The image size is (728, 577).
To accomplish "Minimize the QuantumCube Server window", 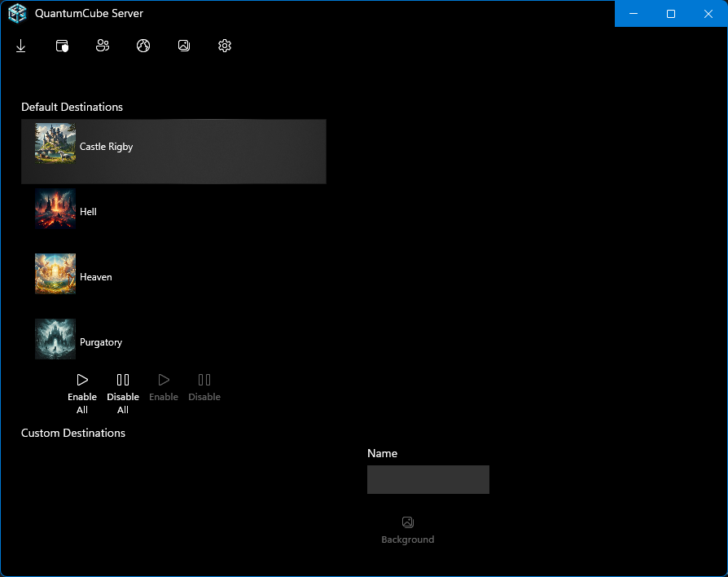I will click(x=634, y=14).
